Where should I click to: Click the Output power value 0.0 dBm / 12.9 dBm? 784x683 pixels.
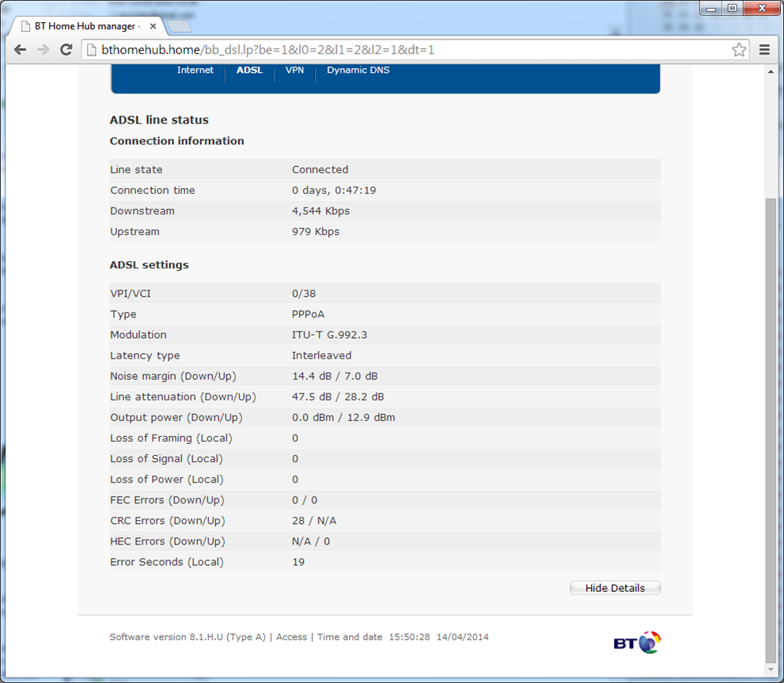[x=343, y=417]
